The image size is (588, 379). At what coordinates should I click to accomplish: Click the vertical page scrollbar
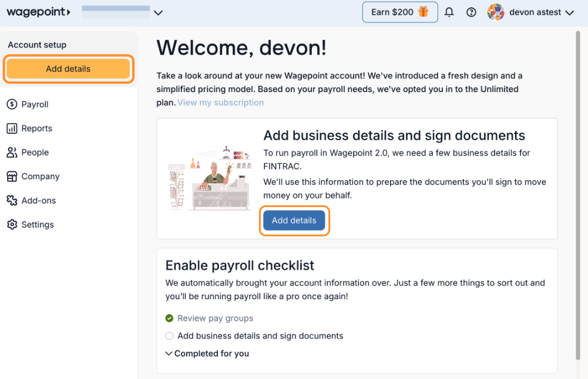click(x=578, y=195)
